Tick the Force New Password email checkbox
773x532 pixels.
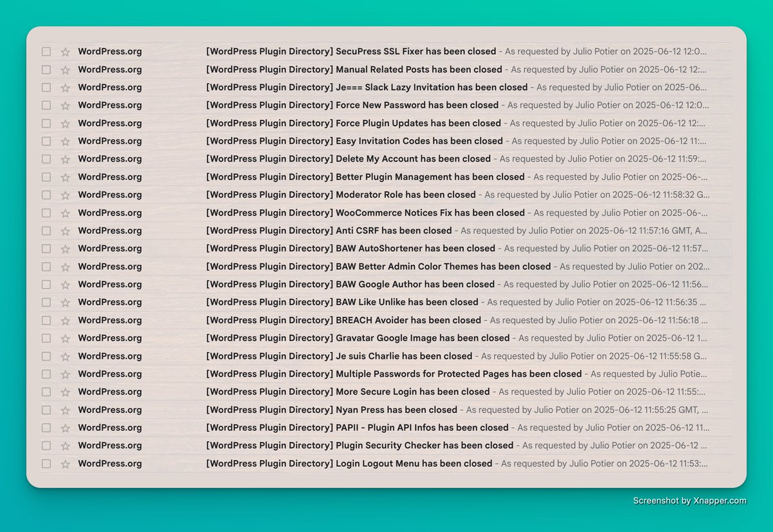pyautogui.click(x=46, y=105)
